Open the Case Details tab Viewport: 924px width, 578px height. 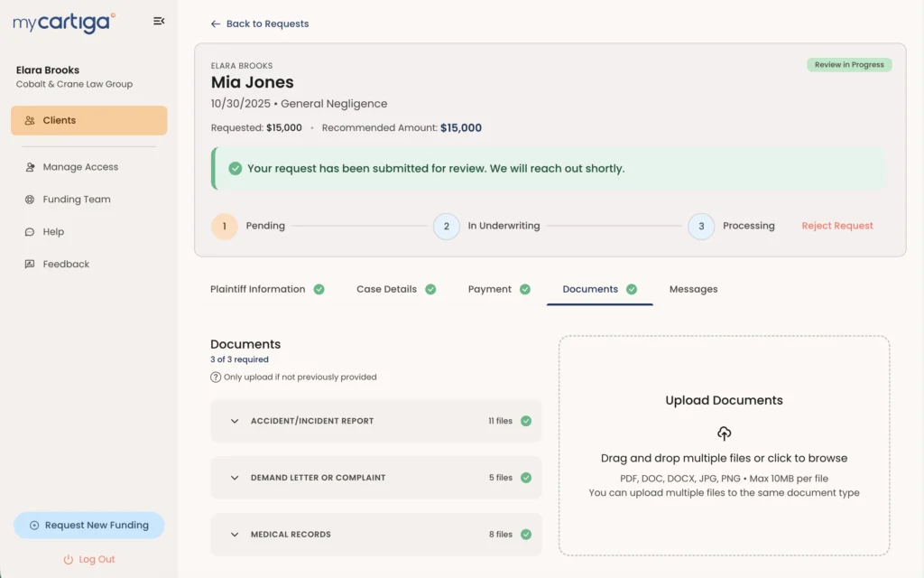click(396, 289)
